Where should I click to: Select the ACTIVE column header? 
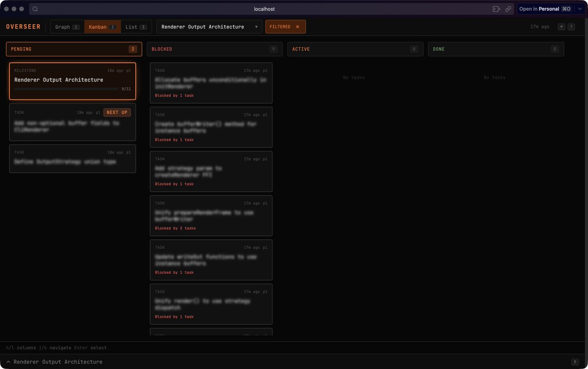355,49
